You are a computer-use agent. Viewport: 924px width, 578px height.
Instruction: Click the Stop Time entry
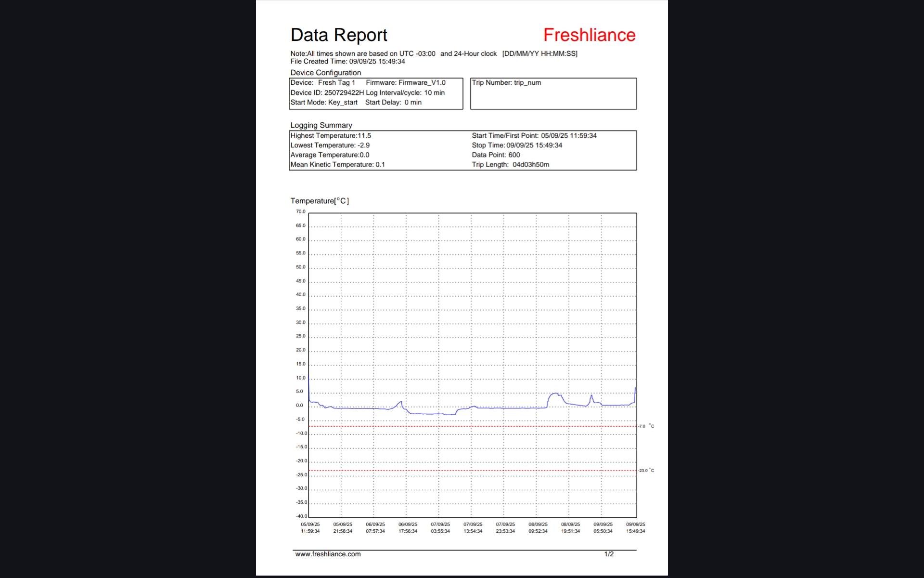[516, 145]
